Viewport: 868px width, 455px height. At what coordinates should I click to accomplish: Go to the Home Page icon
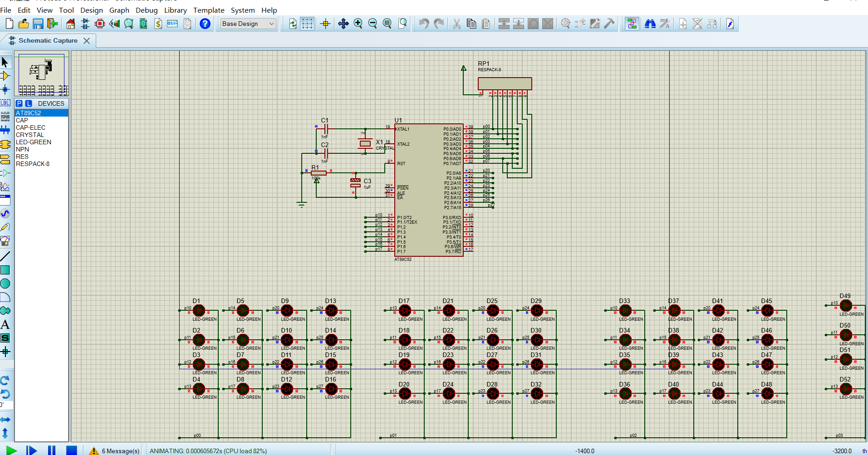(70, 24)
